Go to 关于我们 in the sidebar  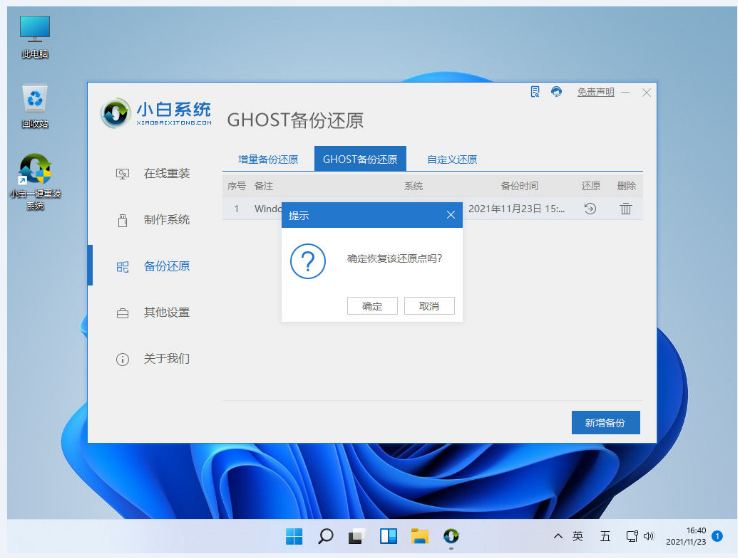166,358
